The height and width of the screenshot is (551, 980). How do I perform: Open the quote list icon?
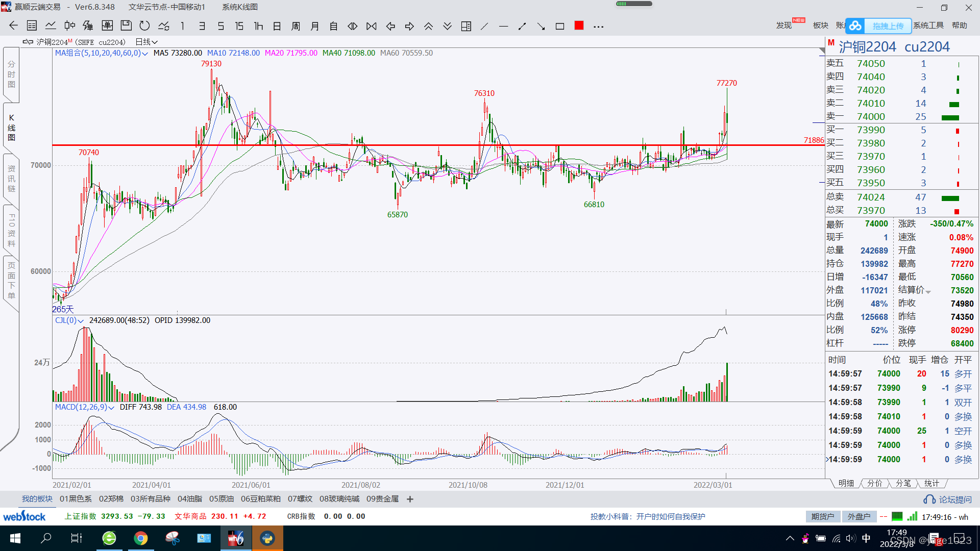tap(32, 26)
